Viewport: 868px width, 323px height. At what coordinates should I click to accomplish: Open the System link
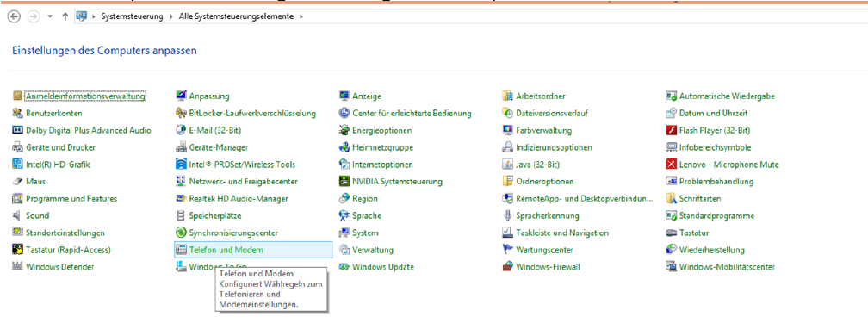[366, 233]
